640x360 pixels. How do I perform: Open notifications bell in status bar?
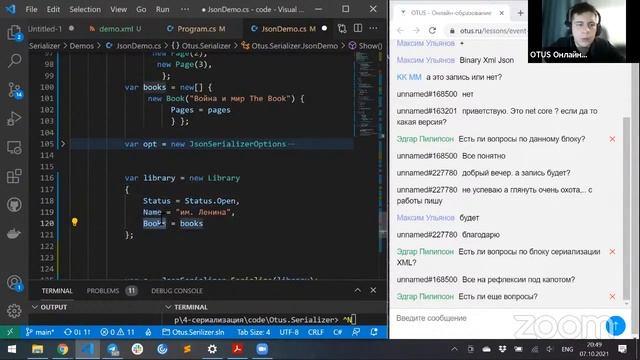point(374,332)
